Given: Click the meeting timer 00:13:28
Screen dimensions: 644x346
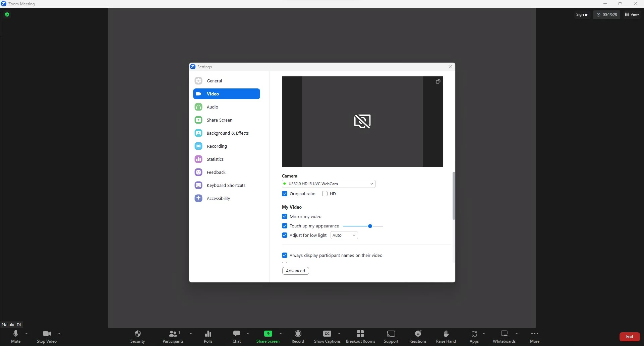Looking at the screenshot, I should [607, 14].
